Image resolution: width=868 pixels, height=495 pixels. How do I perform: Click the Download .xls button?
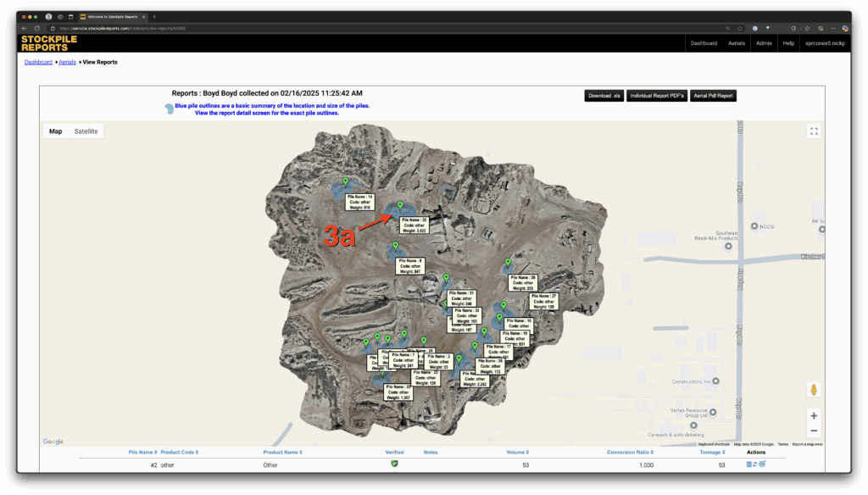point(604,96)
